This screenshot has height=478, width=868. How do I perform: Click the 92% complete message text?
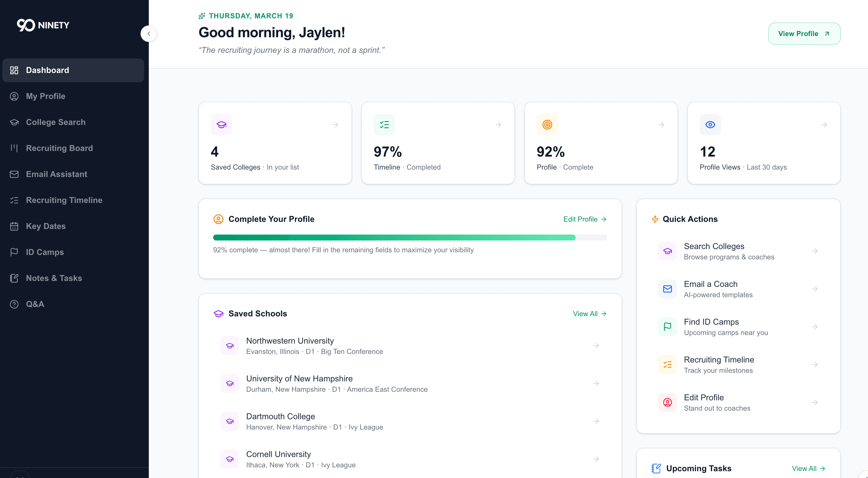coord(343,250)
